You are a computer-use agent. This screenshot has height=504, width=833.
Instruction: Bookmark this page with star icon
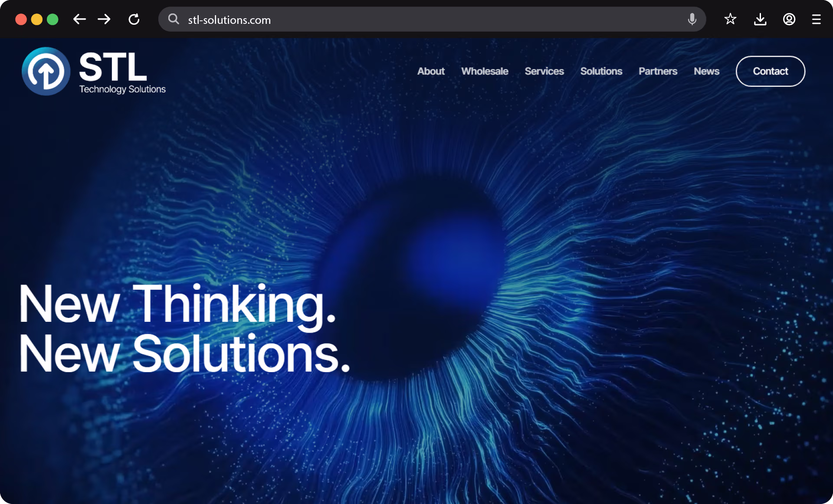pos(730,19)
